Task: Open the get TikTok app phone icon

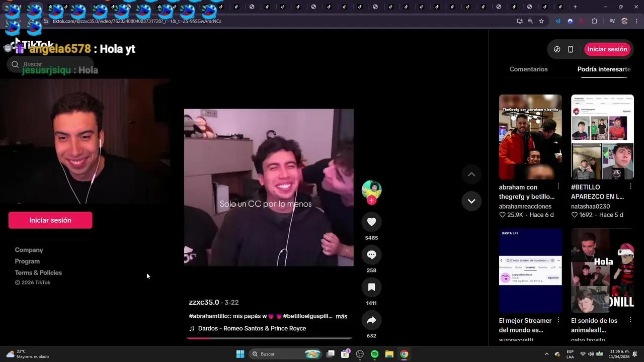Action: tap(571, 49)
